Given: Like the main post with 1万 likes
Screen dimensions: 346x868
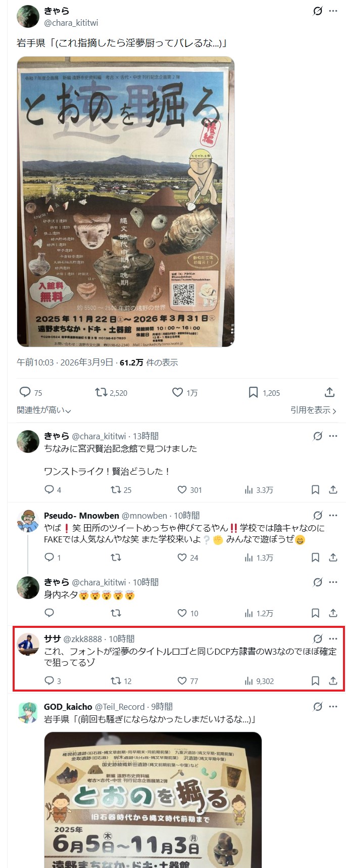Looking at the screenshot, I should pyautogui.click(x=185, y=392).
